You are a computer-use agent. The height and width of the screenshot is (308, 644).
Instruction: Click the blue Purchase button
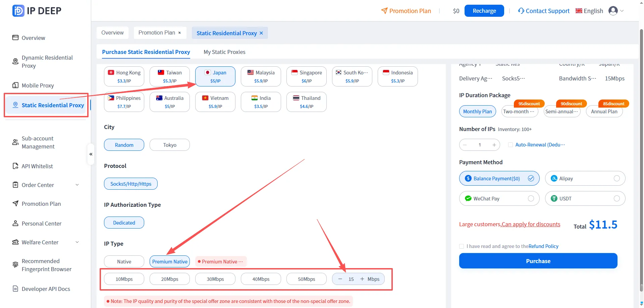point(538,261)
